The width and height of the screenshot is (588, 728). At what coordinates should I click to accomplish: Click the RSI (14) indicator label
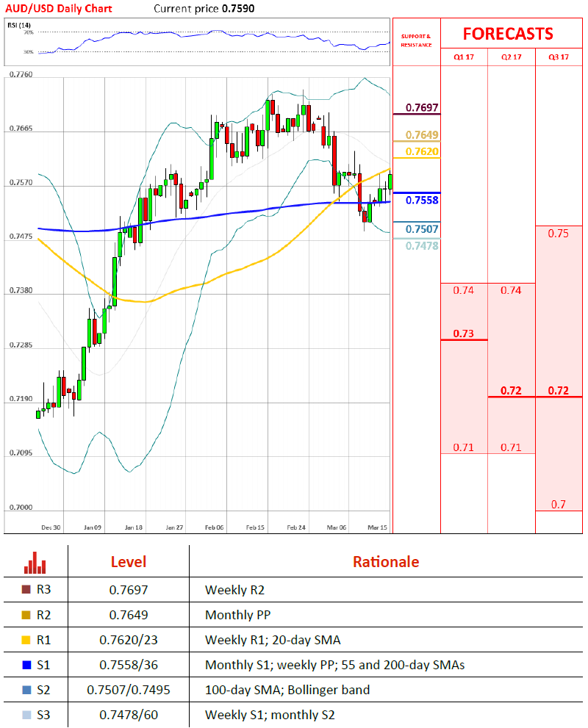coord(19,25)
